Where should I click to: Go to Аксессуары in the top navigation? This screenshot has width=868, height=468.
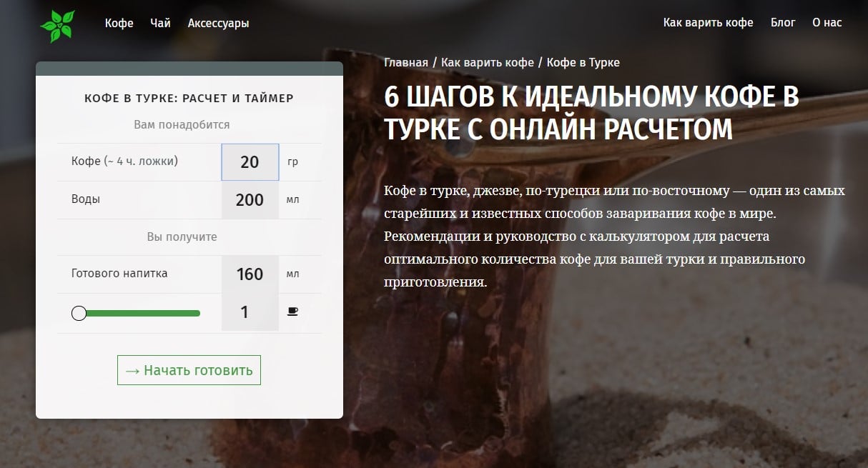pyautogui.click(x=218, y=23)
